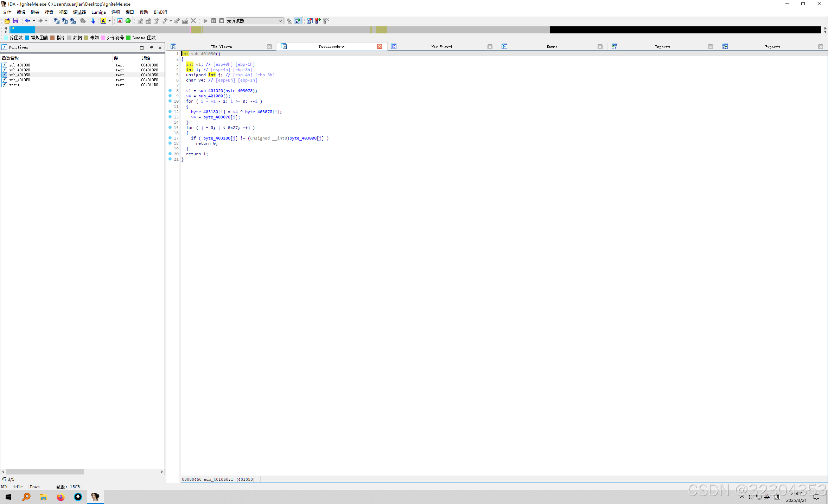828x504 pixels.
Task: Click the green circle toolbar icon
Action: click(128, 21)
